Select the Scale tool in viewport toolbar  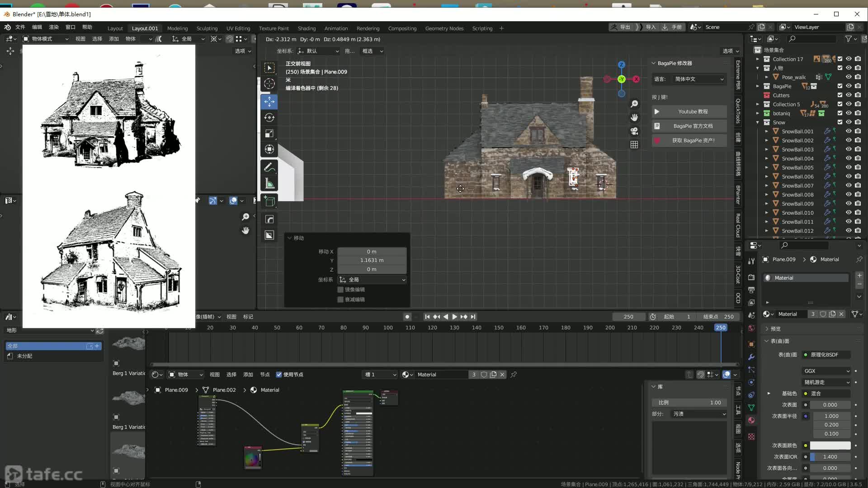[x=269, y=133]
